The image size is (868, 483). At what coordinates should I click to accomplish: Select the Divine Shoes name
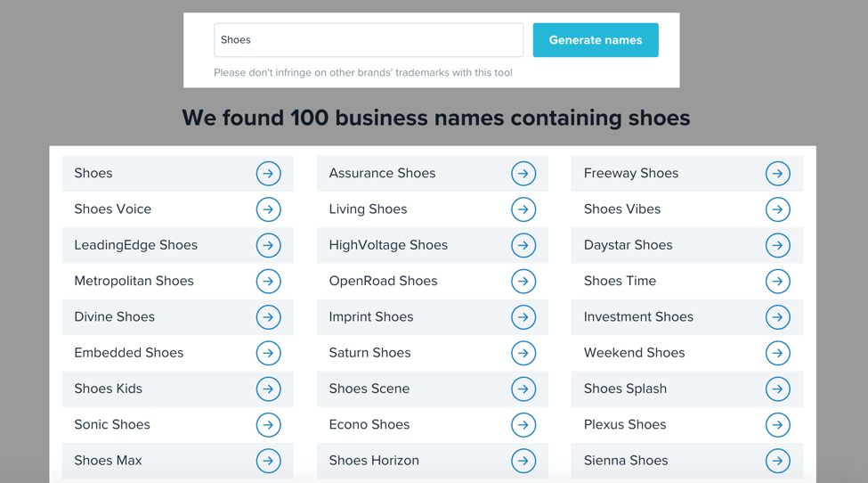click(115, 317)
